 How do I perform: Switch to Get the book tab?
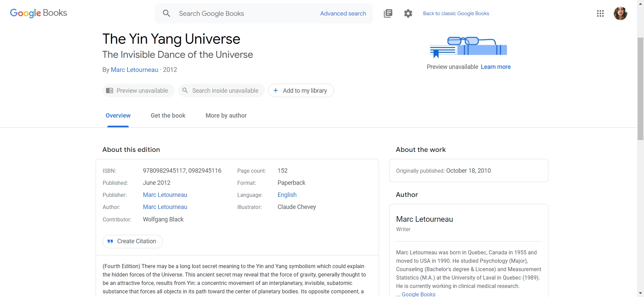pos(168,116)
